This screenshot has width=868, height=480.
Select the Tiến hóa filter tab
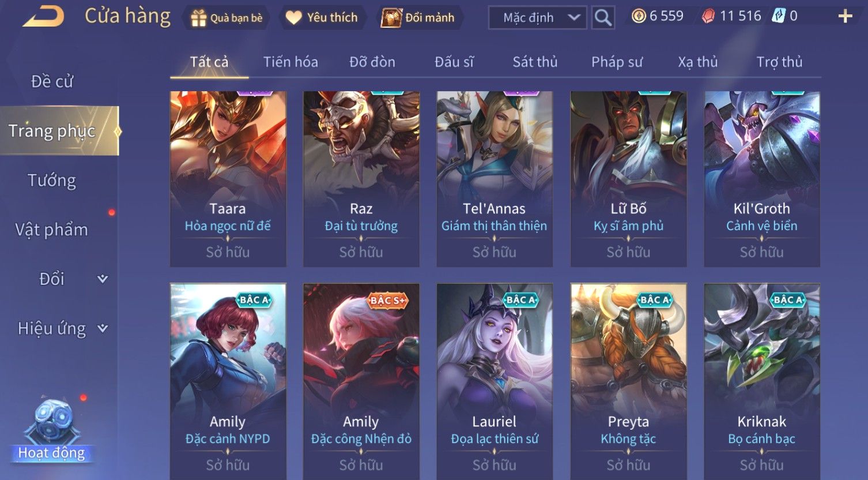(290, 62)
